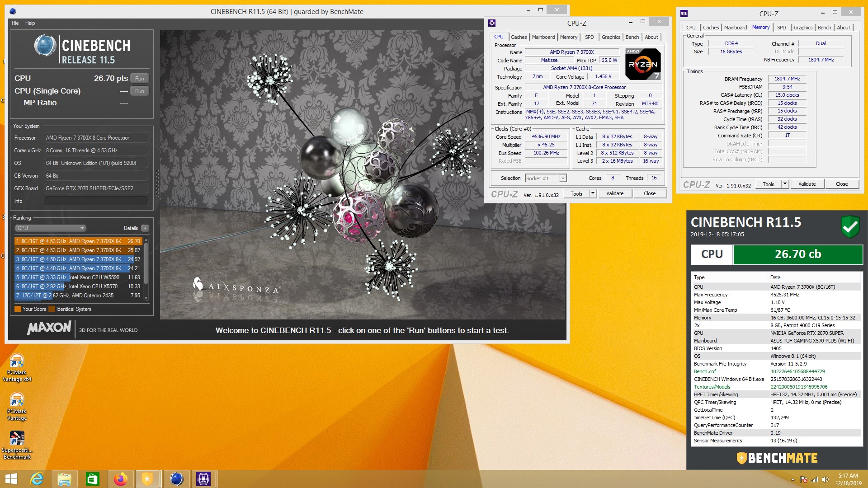Open PCMark Vantage desktop shortcut
The width and height of the screenshot is (868, 488).
[17, 406]
